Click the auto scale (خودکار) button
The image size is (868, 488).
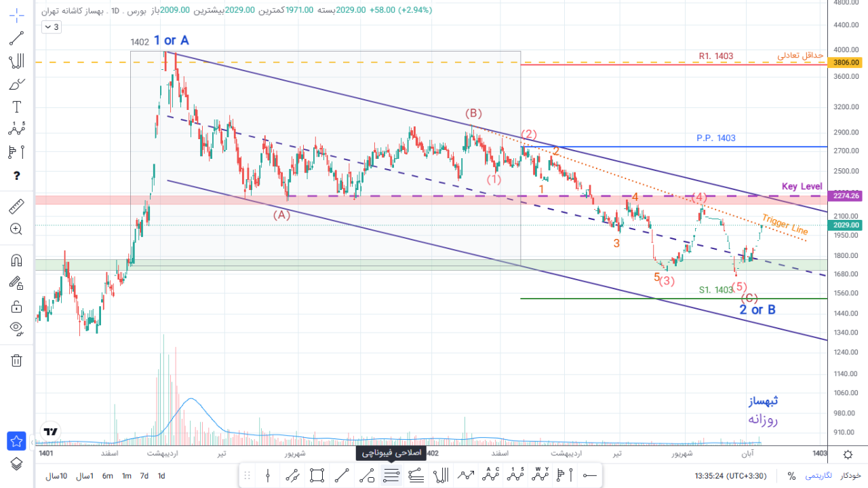point(850,476)
